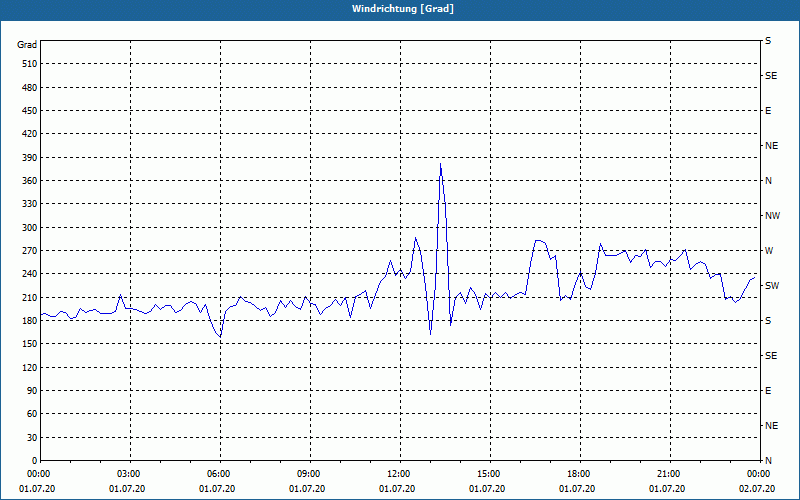This screenshot has width=800, height=500.
Task: Click the 01.07.20 date under 12:00
Action: (397, 489)
